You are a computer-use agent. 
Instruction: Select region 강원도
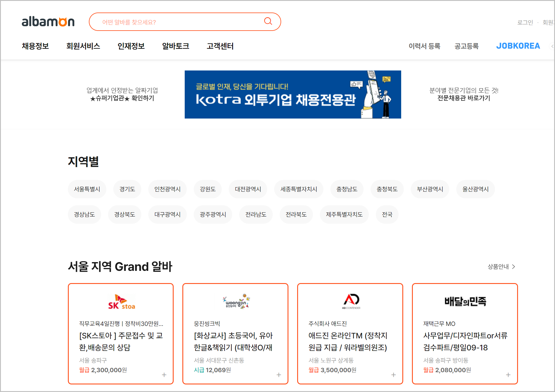coord(208,189)
